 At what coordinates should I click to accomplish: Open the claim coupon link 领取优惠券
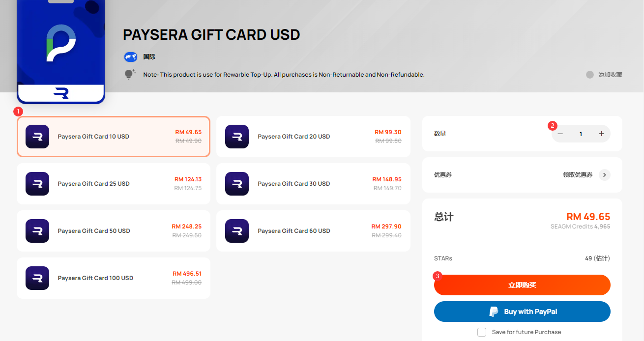coord(578,175)
